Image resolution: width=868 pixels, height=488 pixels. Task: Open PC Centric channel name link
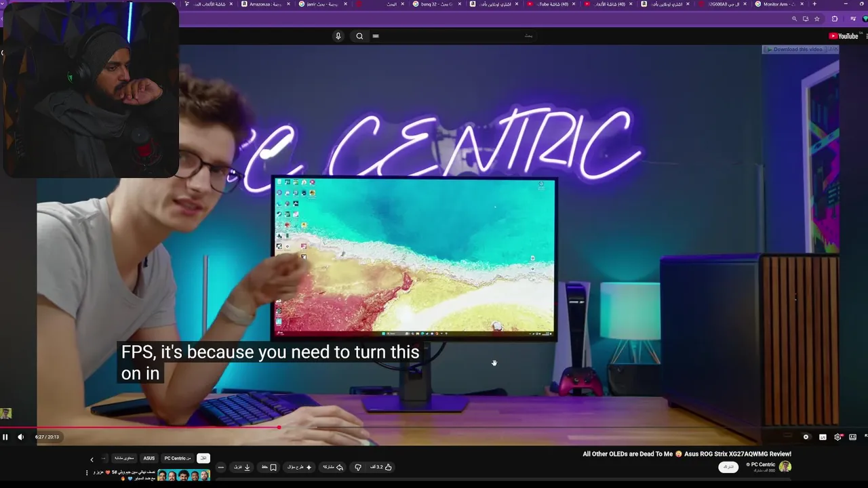tap(762, 464)
